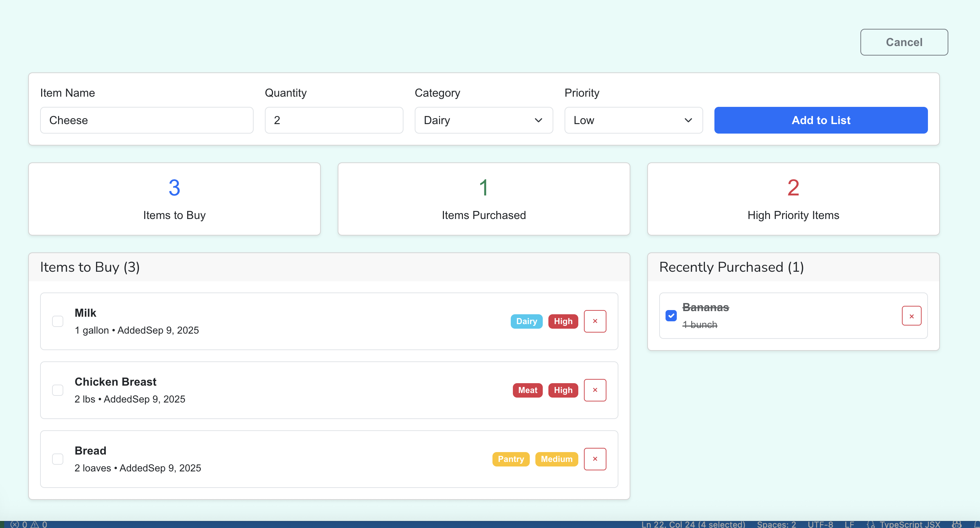Click the Dairy tag on Milk
Image resolution: width=980 pixels, height=528 pixels.
coord(526,321)
